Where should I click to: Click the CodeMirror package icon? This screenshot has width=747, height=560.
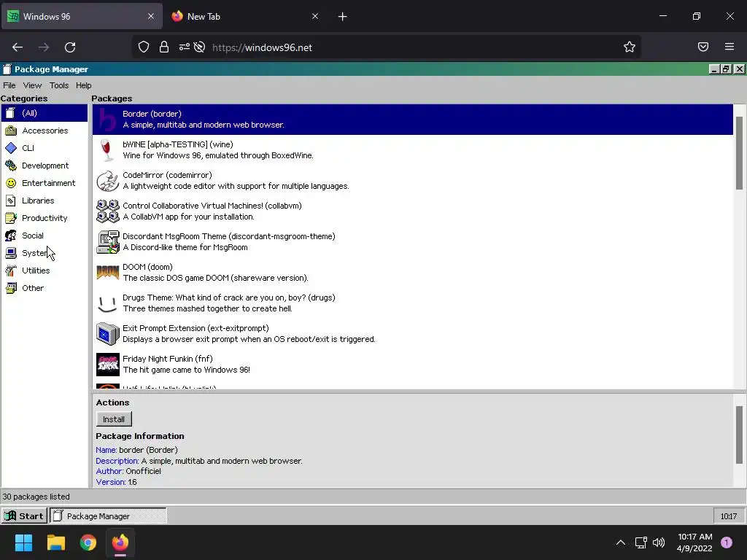(108, 181)
